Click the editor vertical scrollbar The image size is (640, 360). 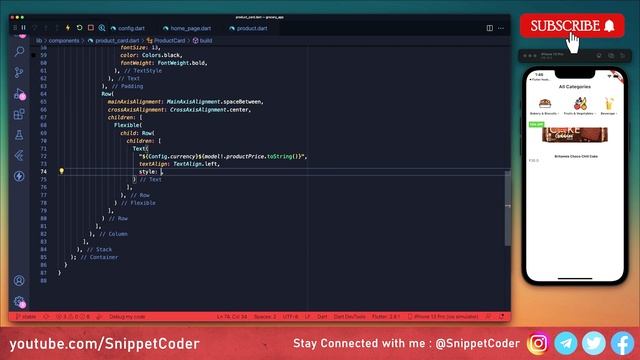click(508, 208)
